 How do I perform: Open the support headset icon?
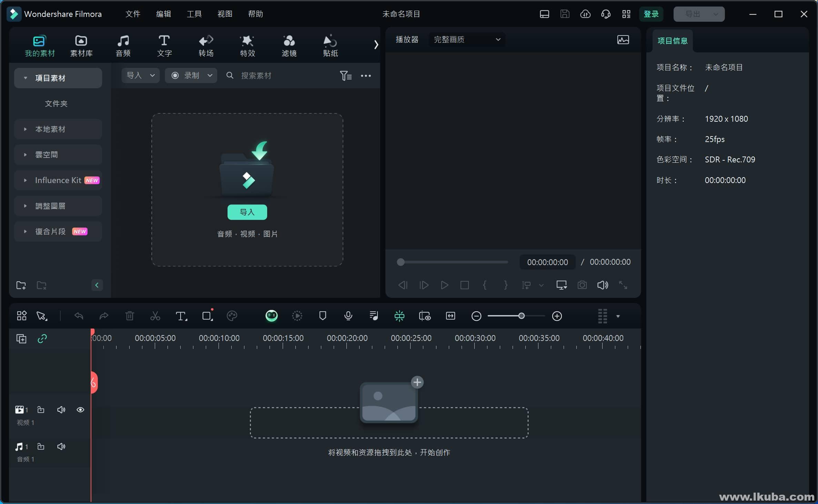(x=606, y=14)
